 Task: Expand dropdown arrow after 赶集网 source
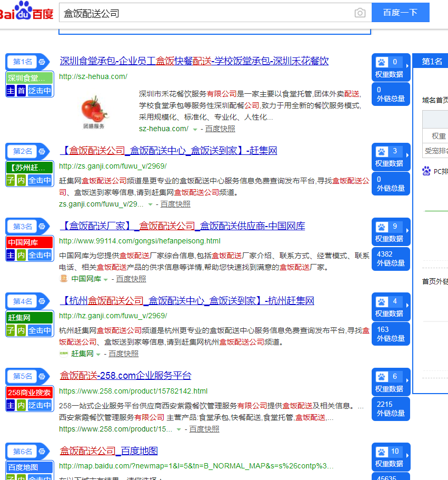[x=98, y=355]
